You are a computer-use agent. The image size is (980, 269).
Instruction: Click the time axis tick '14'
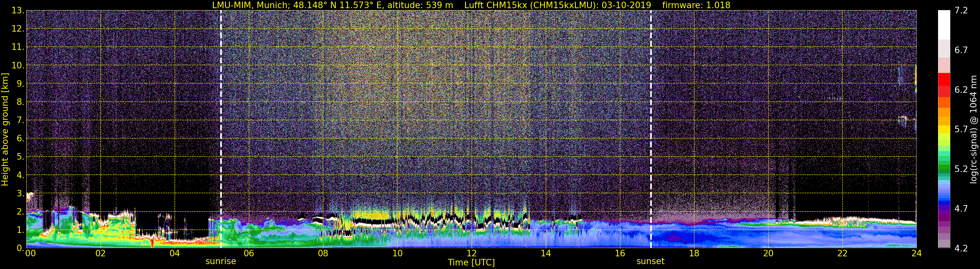545,253
